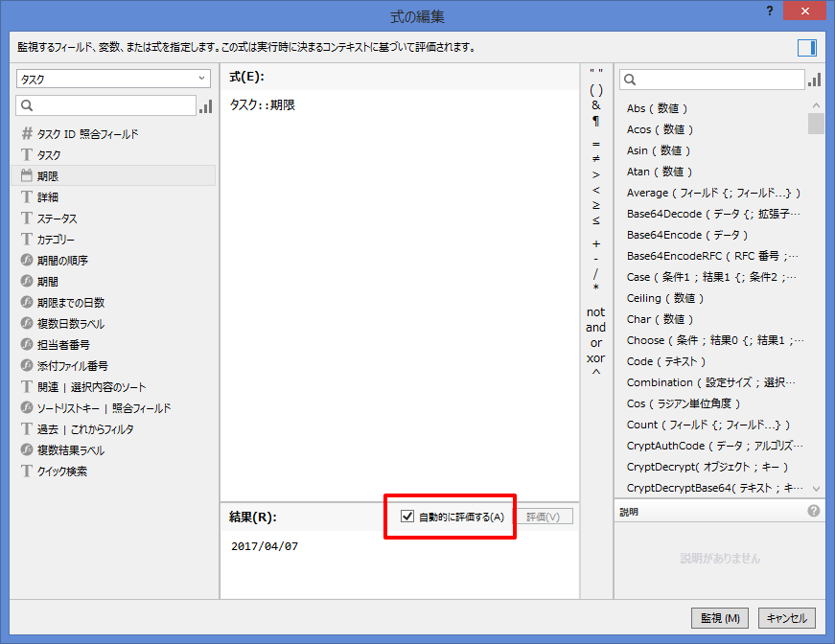Select the 過去 | これからフィルタ field
This screenshot has height=644, width=835.
(x=113, y=429)
